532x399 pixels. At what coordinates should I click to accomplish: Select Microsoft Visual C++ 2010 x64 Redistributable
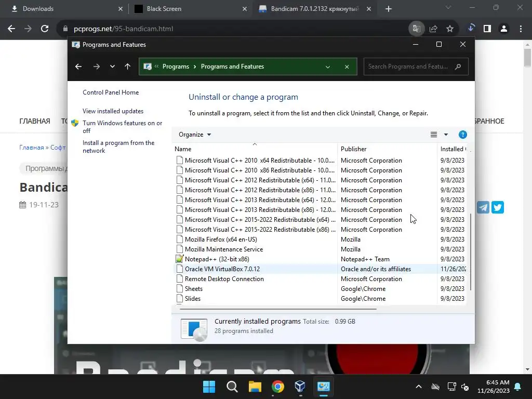coord(321,161)
